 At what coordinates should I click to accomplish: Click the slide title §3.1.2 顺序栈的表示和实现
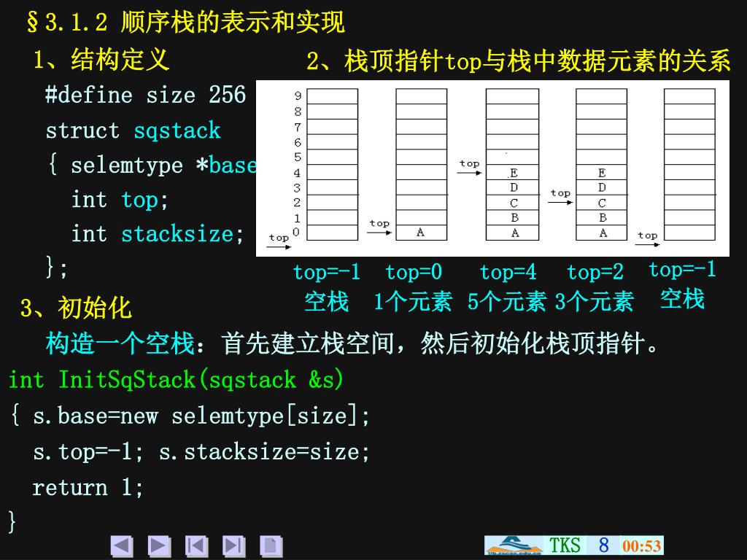pyautogui.click(x=185, y=23)
